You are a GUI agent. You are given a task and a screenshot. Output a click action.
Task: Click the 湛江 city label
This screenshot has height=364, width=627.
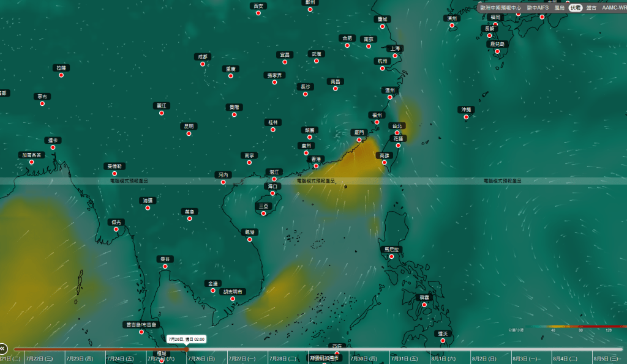pos(274,172)
